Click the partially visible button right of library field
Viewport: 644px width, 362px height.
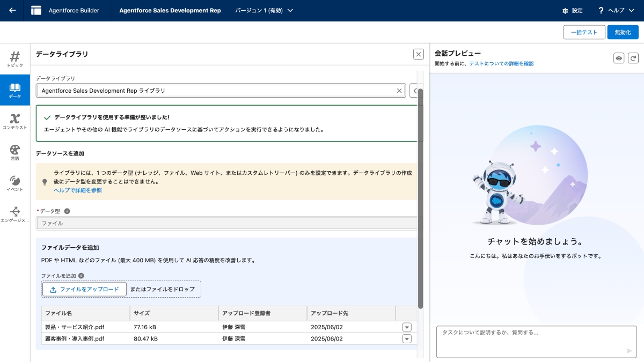pos(414,91)
